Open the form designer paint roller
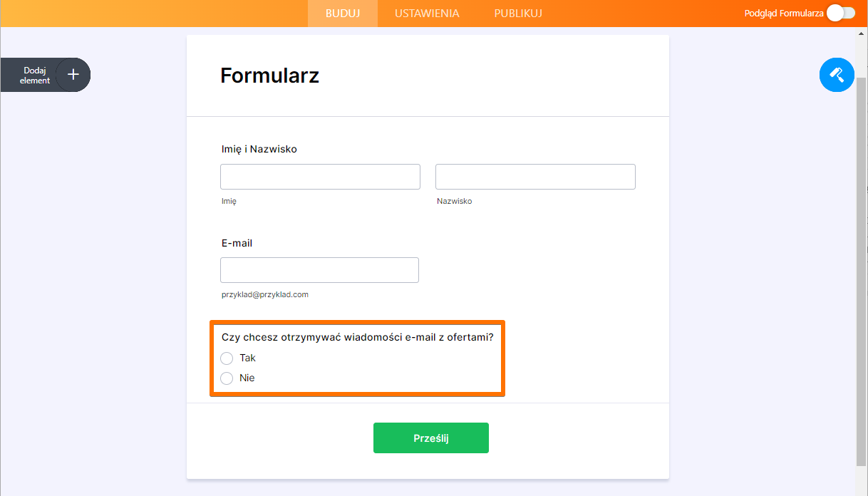868x496 pixels. coord(837,75)
